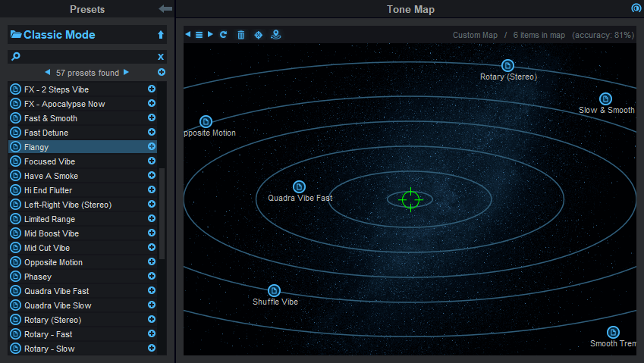
Task: Click the green crosshair target
Action: [x=410, y=200]
